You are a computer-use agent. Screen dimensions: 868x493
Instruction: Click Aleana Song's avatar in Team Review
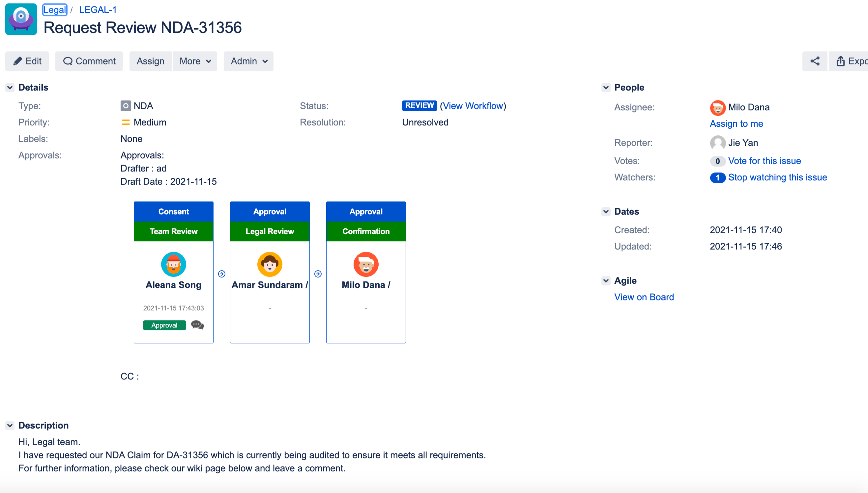coord(174,264)
